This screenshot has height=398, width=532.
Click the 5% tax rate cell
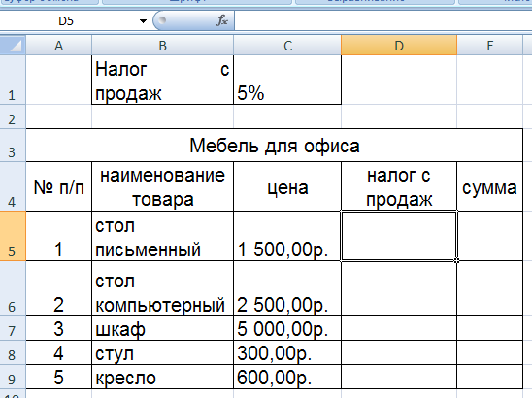pos(287,80)
